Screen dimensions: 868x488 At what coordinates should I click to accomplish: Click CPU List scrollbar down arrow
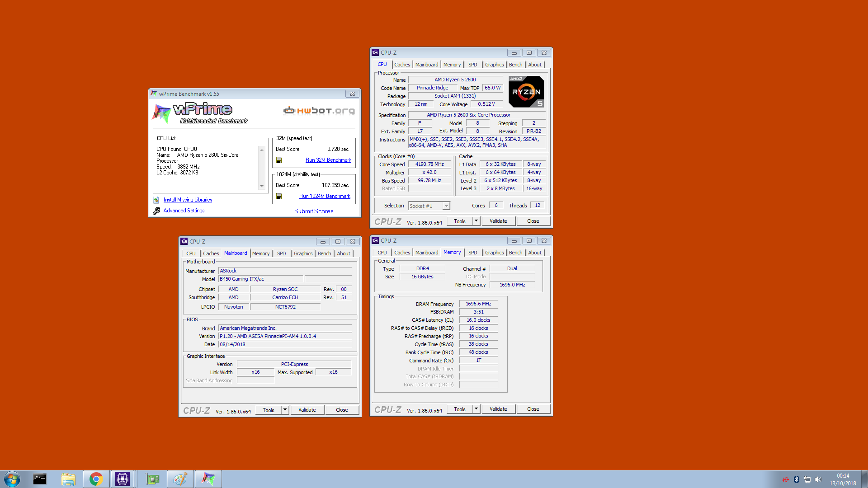pyautogui.click(x=262, y=186)
